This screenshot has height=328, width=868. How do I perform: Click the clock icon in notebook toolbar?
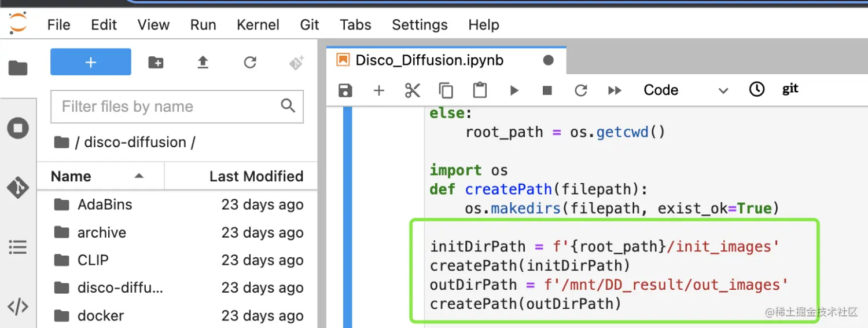[x=757, y=89]
